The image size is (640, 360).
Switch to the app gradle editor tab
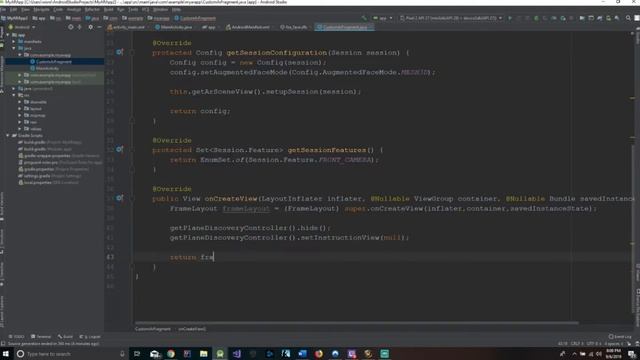tap(209, 27)
